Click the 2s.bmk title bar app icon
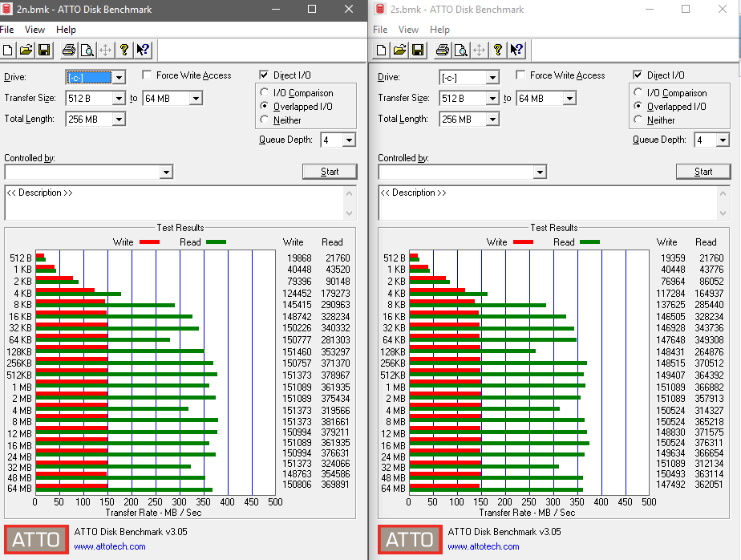 pyautogui.click(x=379, y=9)
